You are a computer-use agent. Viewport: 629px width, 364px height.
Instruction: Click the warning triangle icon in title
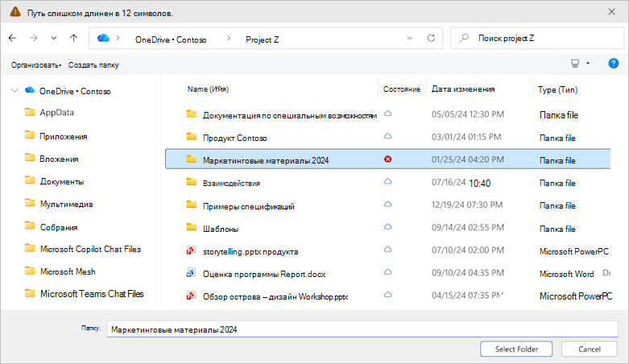click(15, 12)
